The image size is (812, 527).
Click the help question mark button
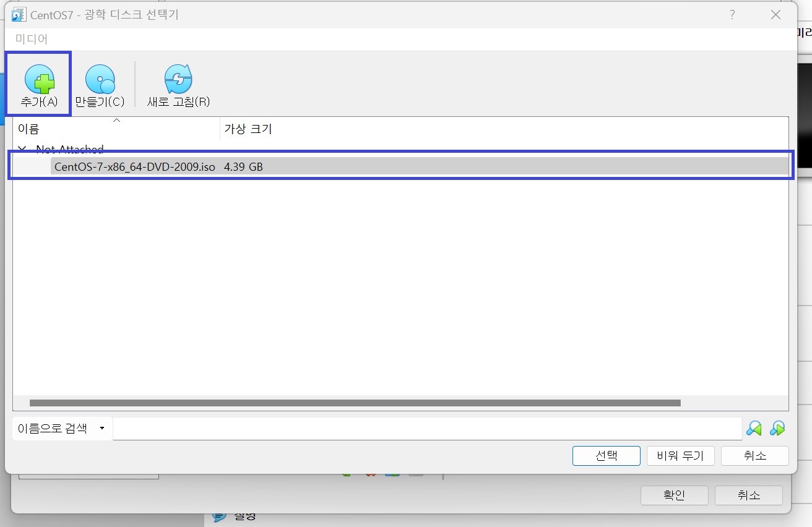click(732, 15)
